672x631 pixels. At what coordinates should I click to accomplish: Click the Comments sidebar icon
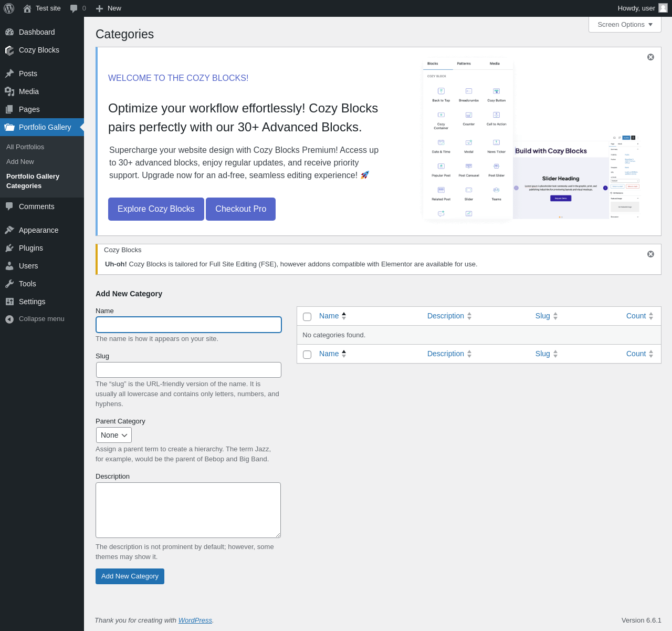[x=9, y=206]
